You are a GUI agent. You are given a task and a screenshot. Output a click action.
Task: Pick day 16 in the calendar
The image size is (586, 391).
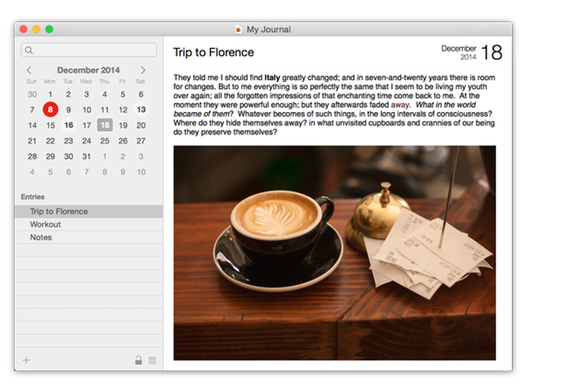(68, 125)
